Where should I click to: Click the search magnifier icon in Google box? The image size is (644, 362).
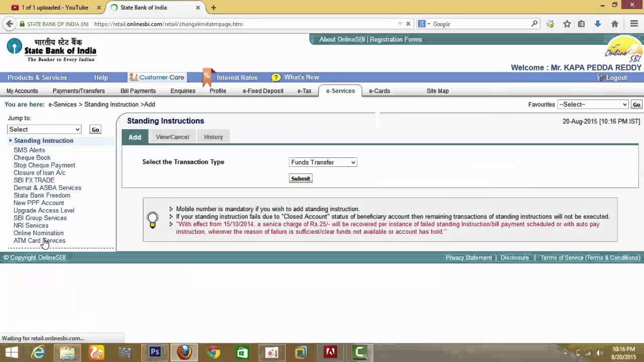coord(534,24)
